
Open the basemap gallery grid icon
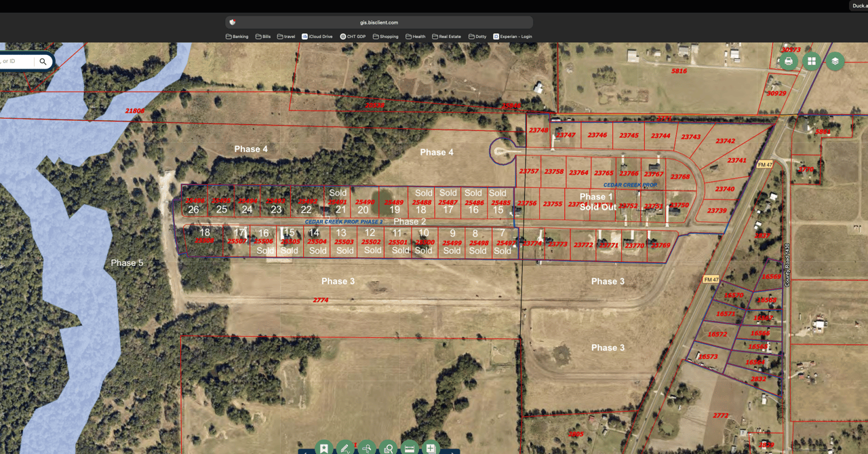tap(812, 61)
